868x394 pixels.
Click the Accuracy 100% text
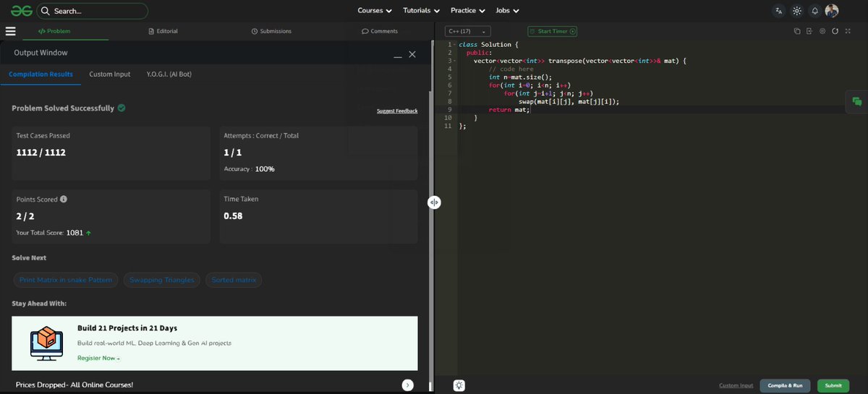[249, 168]
